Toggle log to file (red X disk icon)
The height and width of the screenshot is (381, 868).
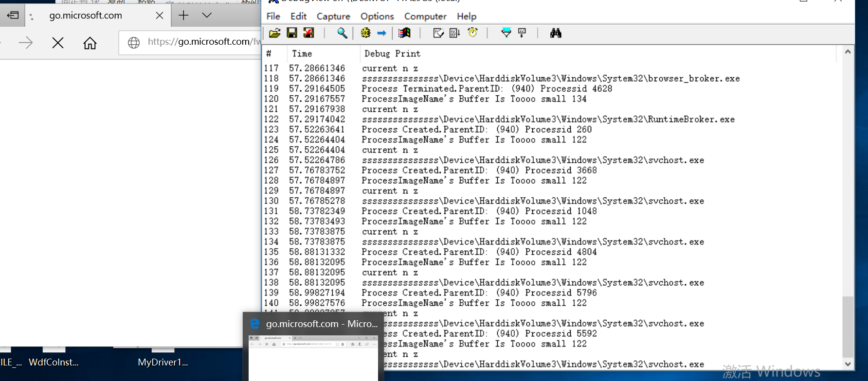point(308,33)
